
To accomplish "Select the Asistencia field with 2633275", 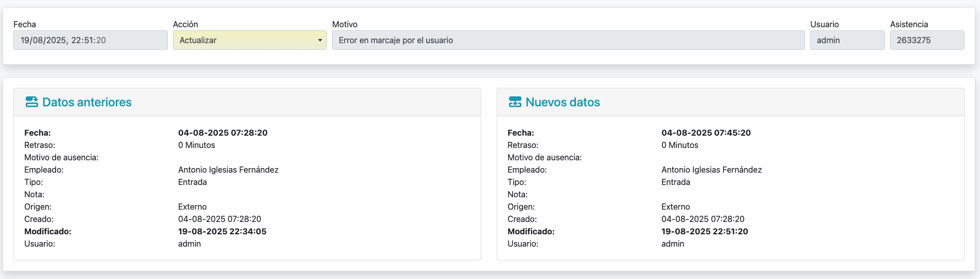I will click(x=926, y=40).
